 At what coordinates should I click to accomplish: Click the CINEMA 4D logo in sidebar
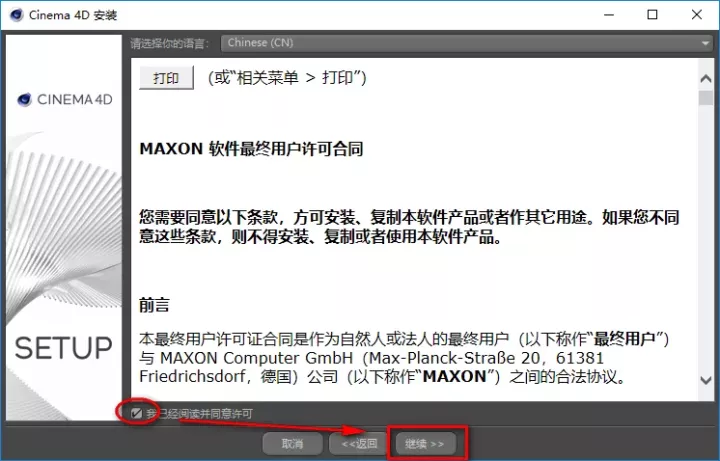click(x=65, y=99)
